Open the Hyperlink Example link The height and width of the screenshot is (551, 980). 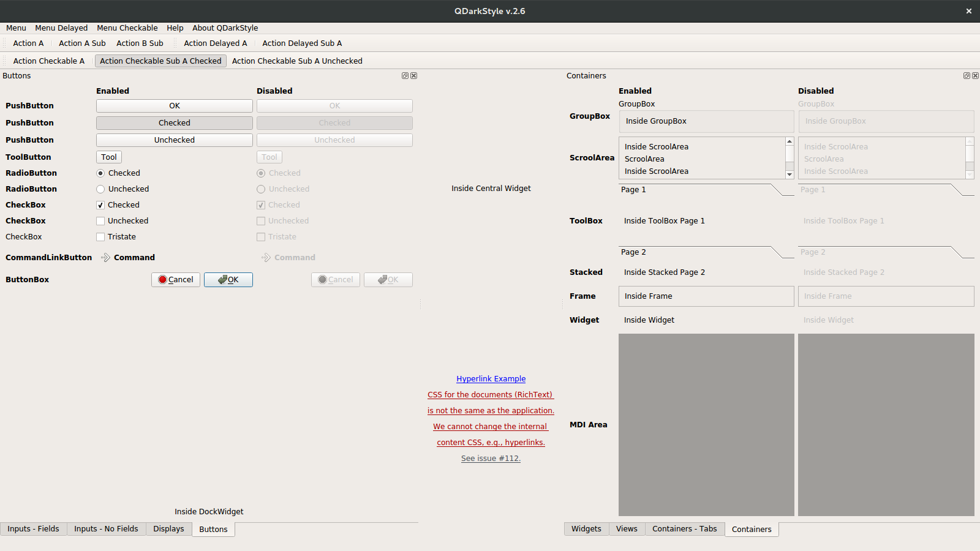(x=491, y=379)
